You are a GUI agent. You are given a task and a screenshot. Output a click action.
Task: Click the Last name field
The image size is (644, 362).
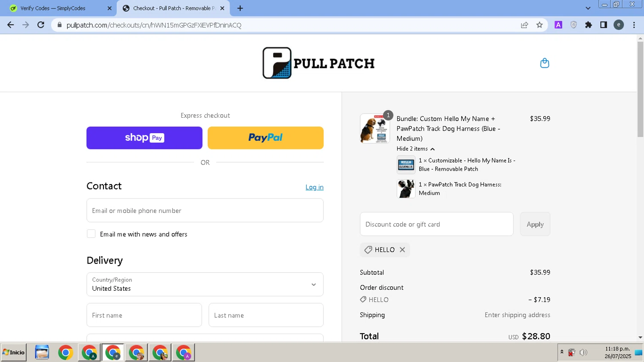pyautogui.click(x=266, y=315)
